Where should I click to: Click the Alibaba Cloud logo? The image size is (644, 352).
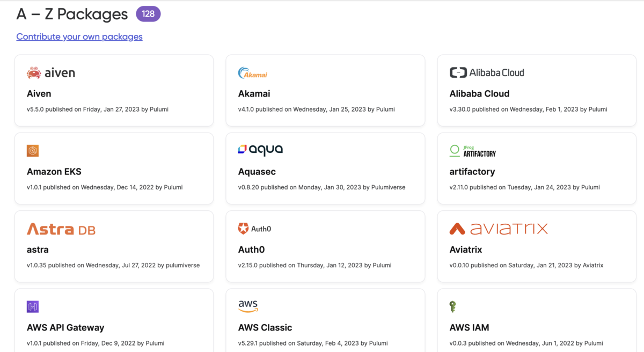click(x=487, y=72)
